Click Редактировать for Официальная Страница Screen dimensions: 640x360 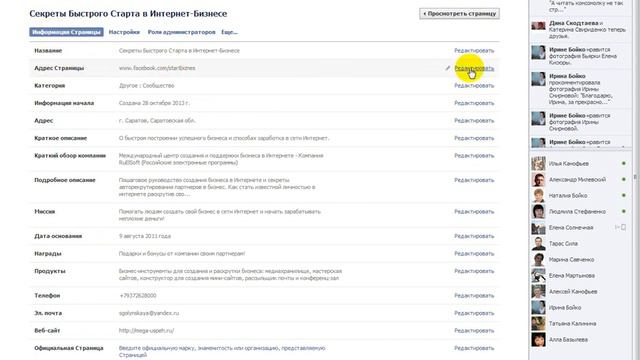click(x=474, y=349)
